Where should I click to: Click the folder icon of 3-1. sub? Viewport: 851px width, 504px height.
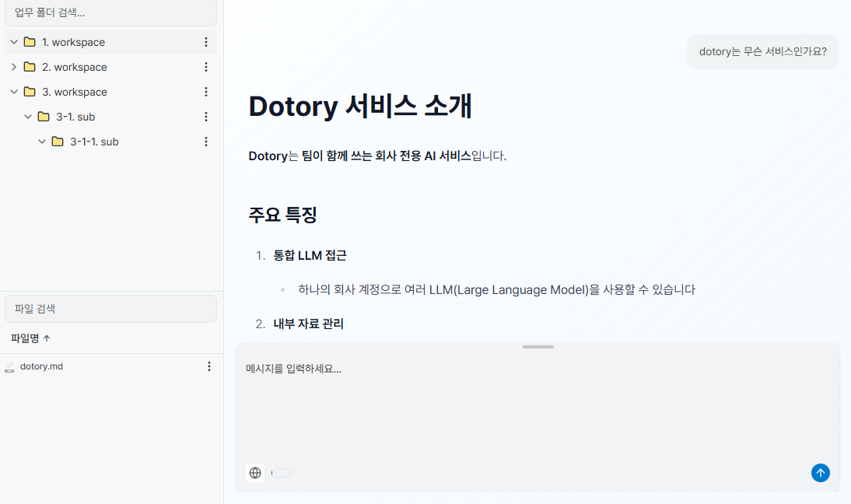pyautogui.click(x=44, y=117)
